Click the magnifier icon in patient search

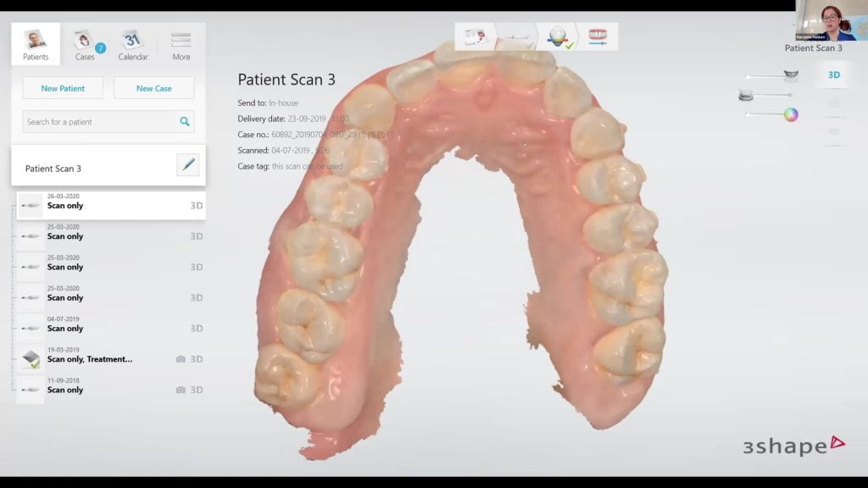185,122
